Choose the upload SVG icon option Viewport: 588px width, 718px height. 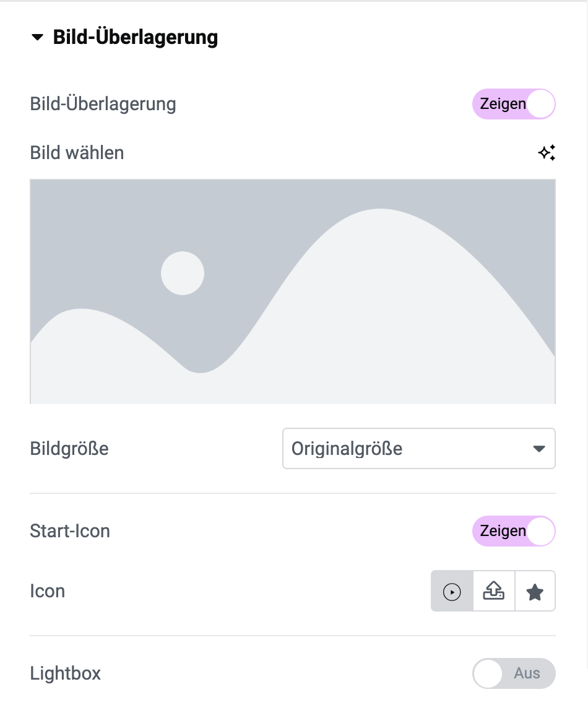click(494, 591)
